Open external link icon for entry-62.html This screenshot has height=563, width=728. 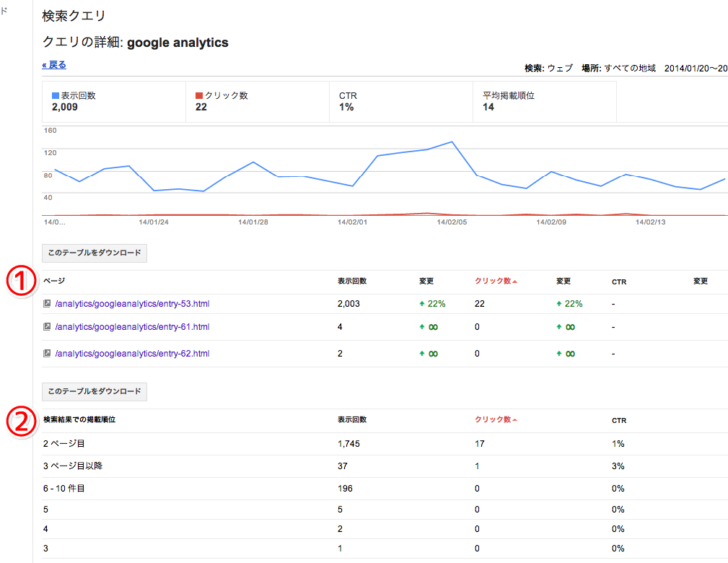[46, 353]
